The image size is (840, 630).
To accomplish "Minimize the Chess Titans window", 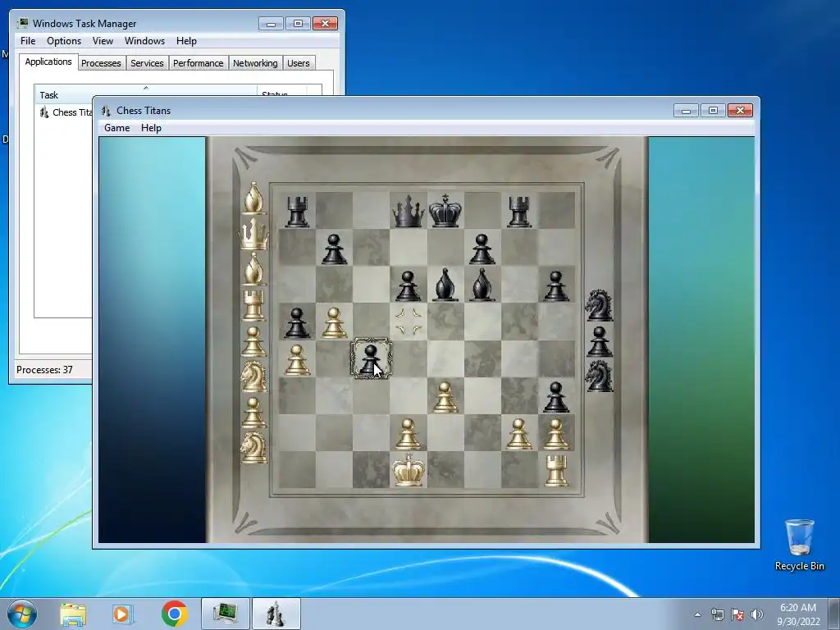I will coord(687,111).
